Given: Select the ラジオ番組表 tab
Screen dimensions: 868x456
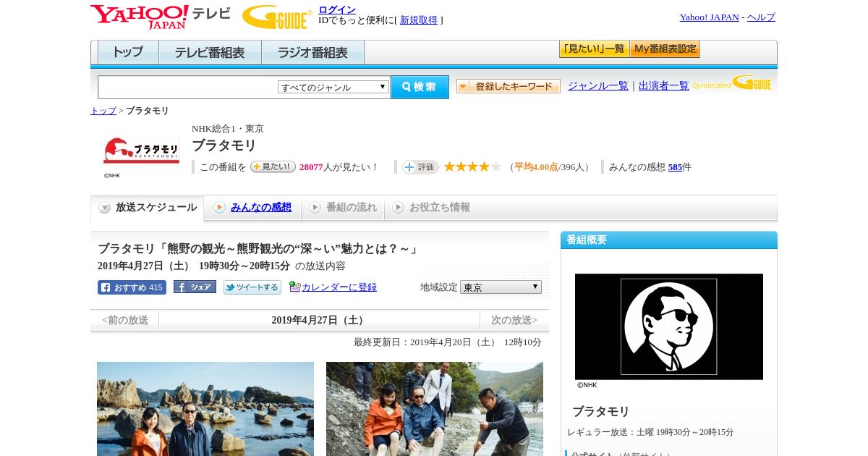Looking at the screenshot, I should point(312,53).
